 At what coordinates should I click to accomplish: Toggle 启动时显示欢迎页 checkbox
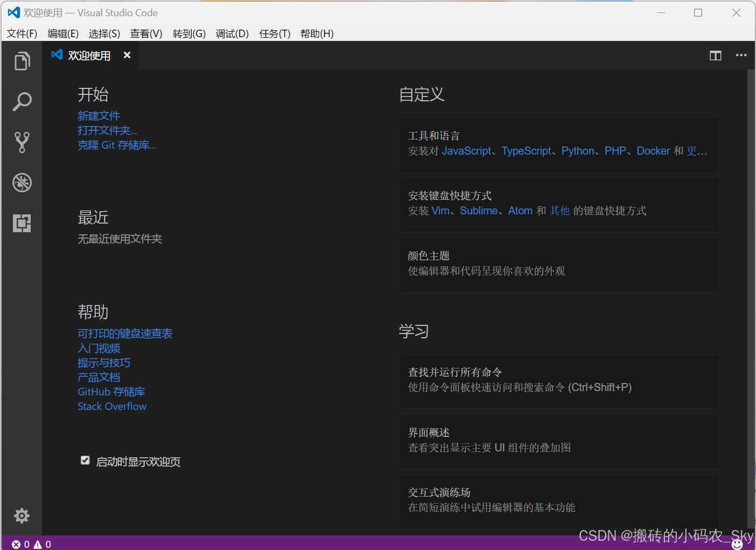85,460
